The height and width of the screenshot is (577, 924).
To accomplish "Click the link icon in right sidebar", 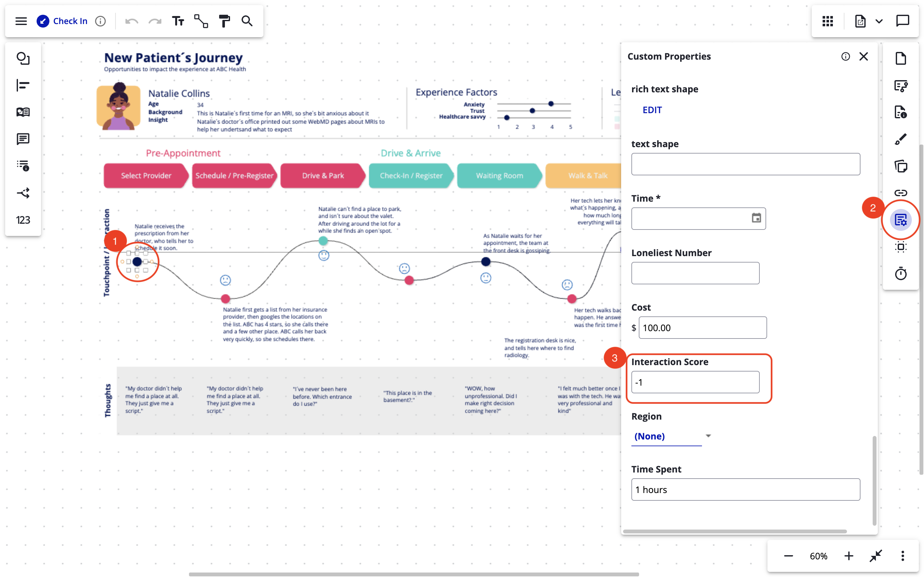I will [x=901, y=193].
